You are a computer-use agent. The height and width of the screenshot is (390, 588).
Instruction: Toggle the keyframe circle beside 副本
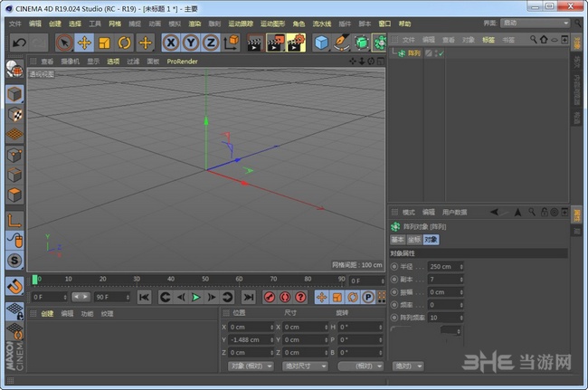click(x=394, y=280)
